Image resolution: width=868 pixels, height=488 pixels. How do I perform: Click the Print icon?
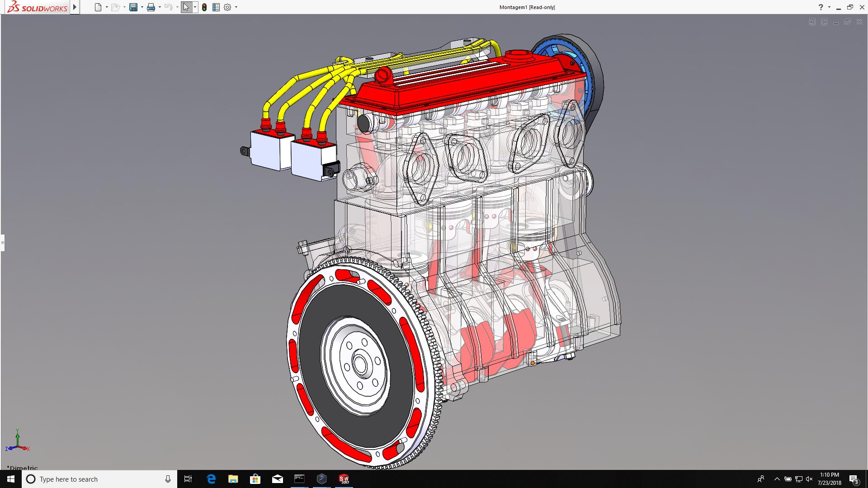click(151, 7)
